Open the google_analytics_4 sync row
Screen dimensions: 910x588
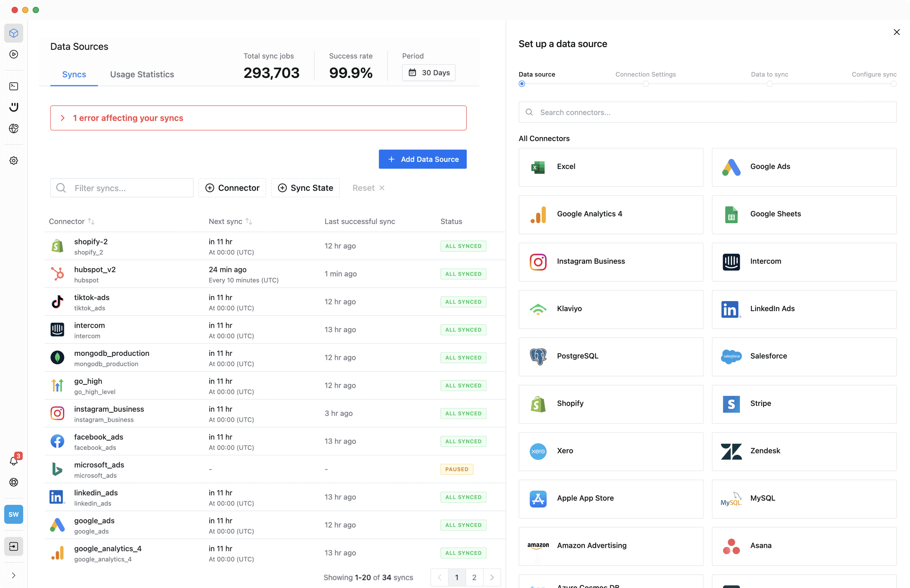(275, 553)
